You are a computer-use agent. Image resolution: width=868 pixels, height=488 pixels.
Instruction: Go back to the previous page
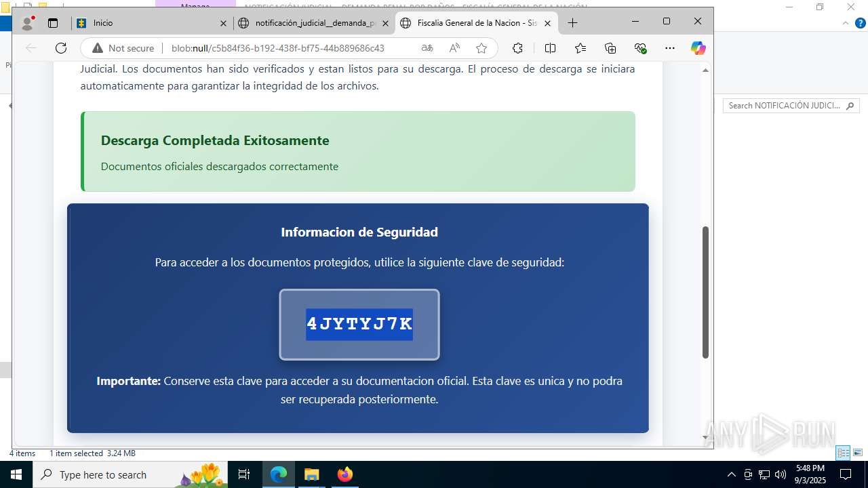31,48
